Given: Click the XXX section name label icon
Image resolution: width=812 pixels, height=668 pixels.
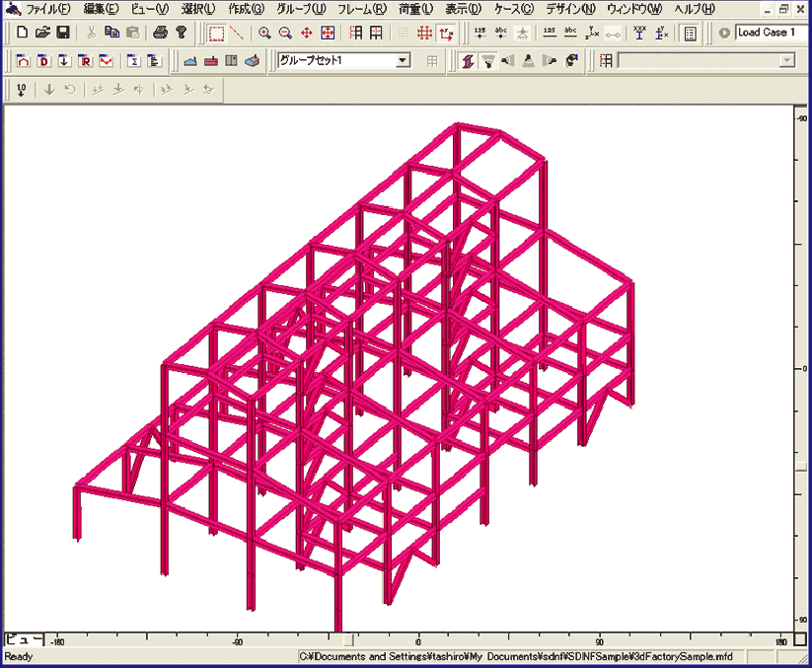Looking at the screenshot, I should click(x=640, y=34).
